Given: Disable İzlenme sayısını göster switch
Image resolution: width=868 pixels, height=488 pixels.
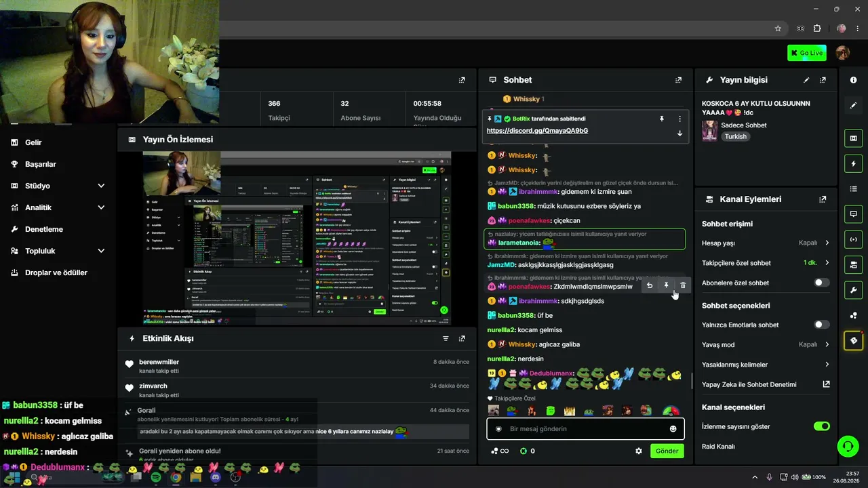Looking at the screenshot, I should [x=821, y=426].
